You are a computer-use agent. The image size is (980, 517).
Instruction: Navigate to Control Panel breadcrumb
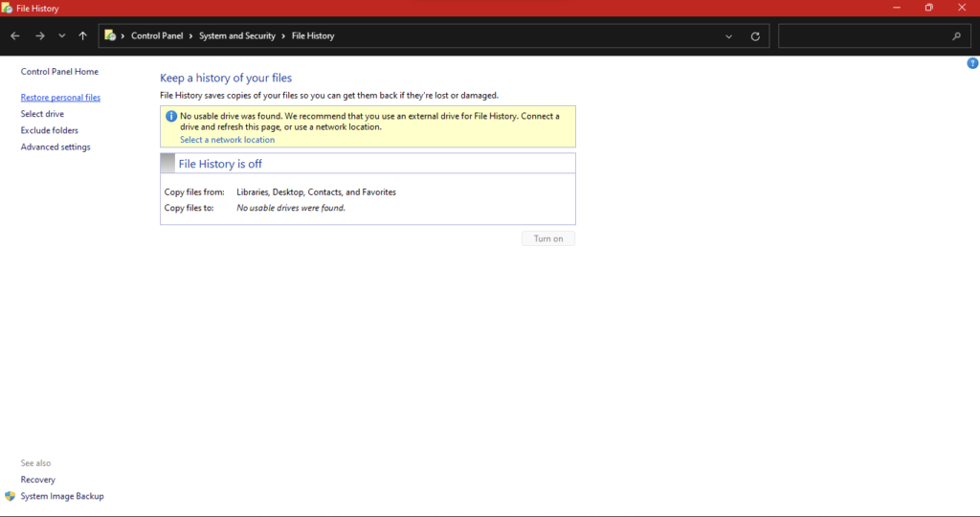tap(157, 35)
